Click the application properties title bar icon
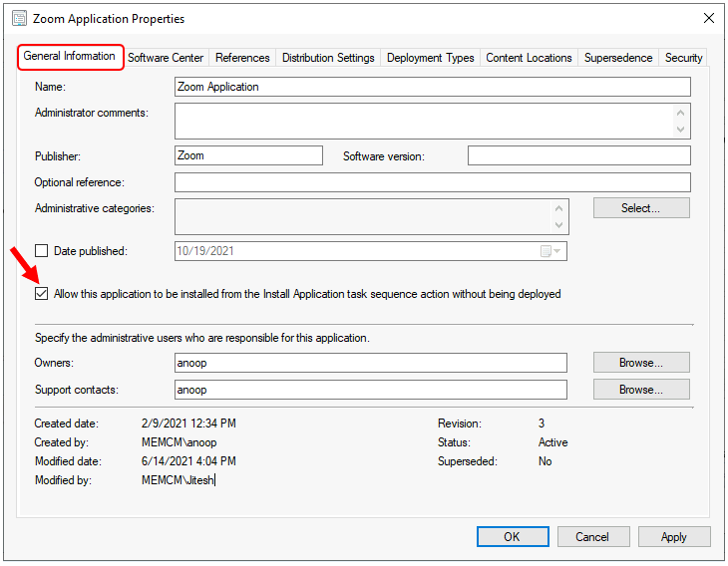 point(19,19)
